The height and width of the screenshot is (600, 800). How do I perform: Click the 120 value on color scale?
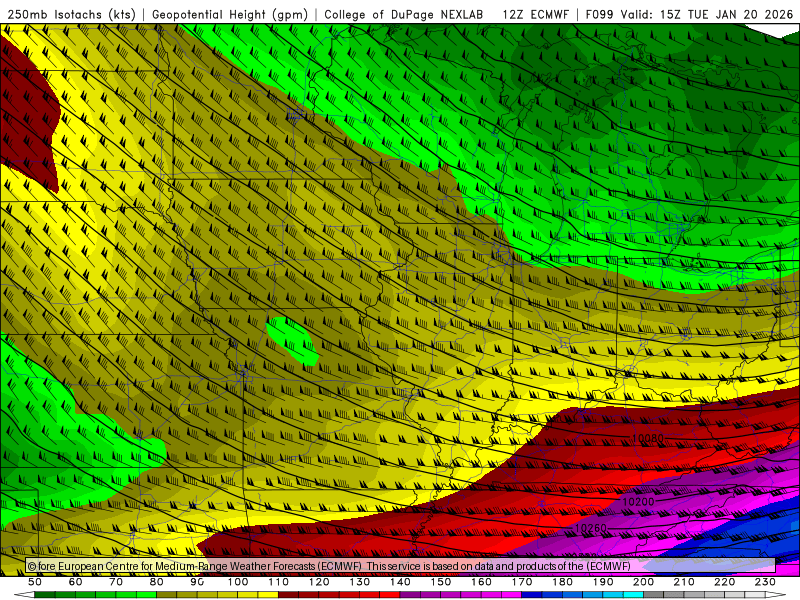tap(319, 582)
